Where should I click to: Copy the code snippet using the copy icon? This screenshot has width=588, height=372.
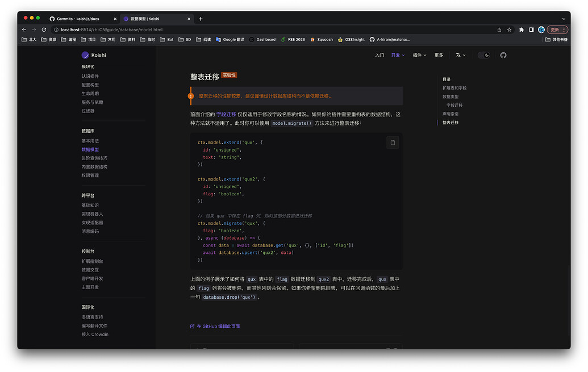click(393, 143)
